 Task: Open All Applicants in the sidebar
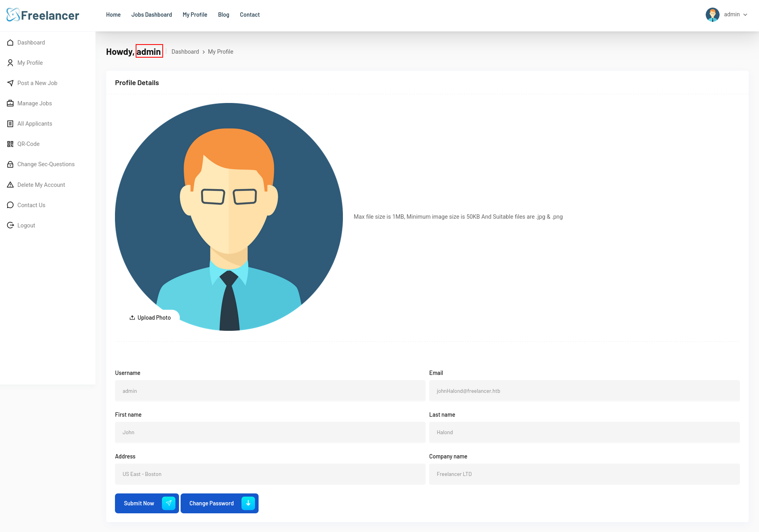pos(35,124)
